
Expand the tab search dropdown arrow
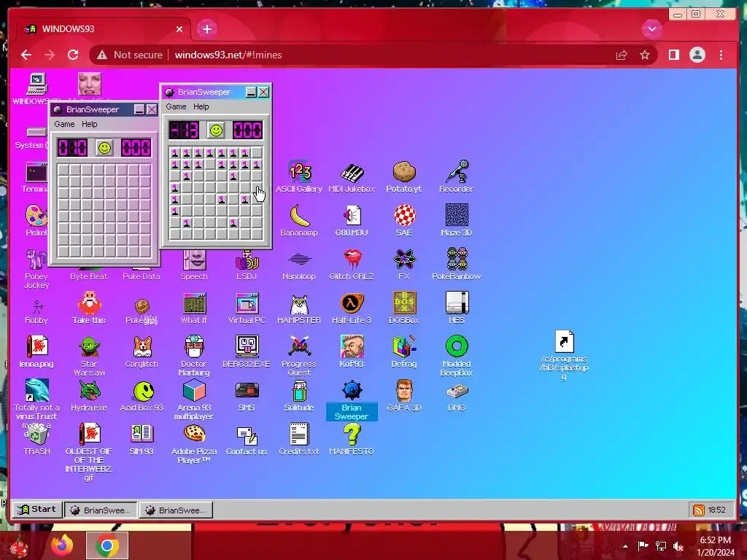coord(651,29)
